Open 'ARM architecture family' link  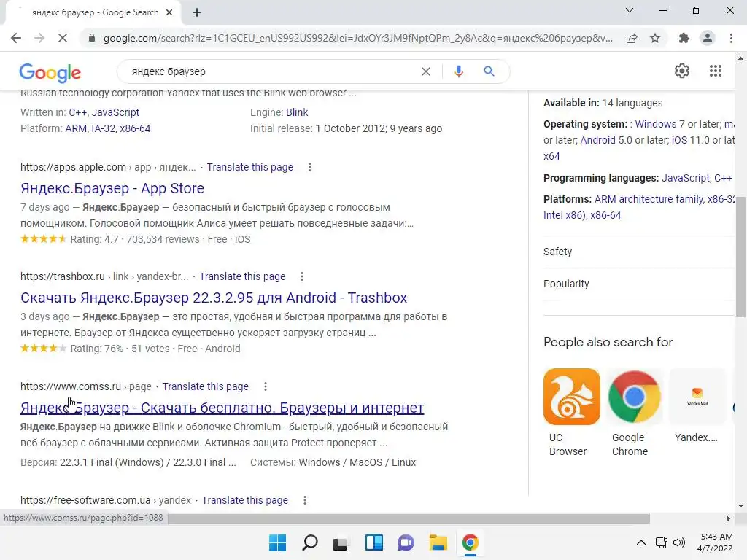tap(649, 199)
